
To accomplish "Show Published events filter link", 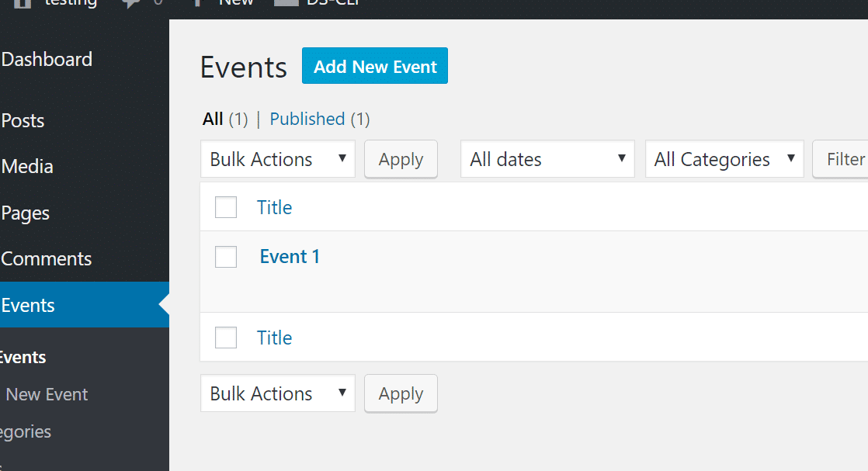I will coord(307,119).
